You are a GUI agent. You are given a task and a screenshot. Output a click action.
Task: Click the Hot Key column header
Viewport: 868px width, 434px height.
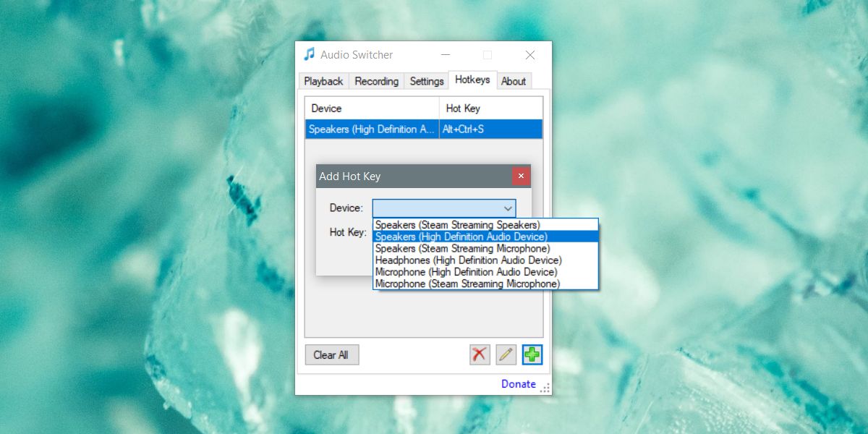click(x=490, y=109)
